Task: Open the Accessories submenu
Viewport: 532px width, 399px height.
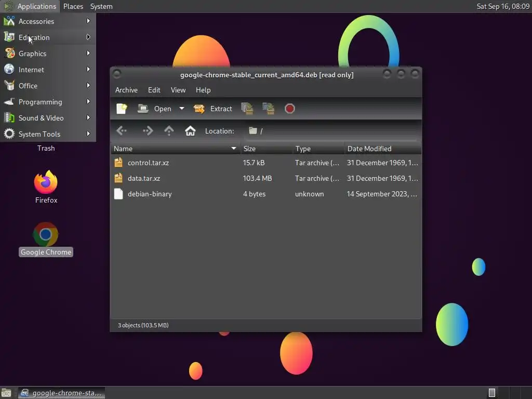Action: click(x=48, y=21)
